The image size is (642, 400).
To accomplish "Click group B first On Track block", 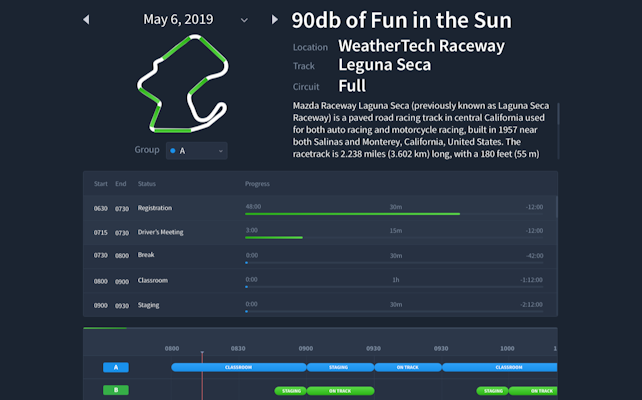I will (340, 391).
